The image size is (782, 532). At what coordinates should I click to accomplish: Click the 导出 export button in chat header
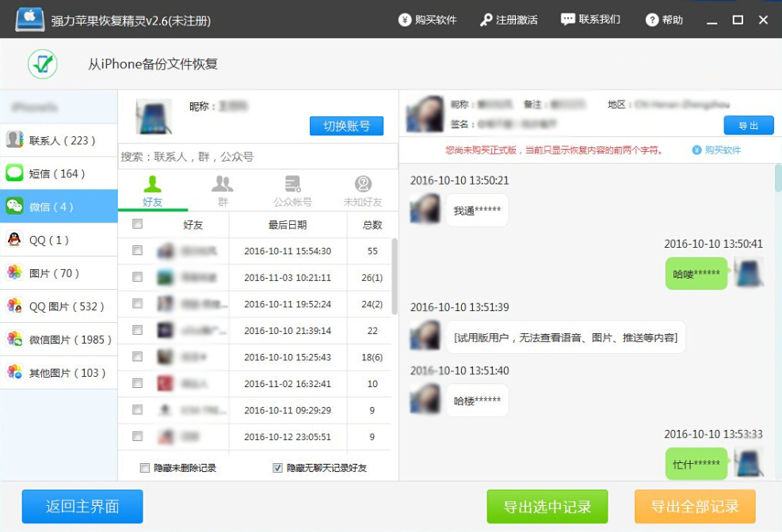pyautogui.click(x=749, y=126)
